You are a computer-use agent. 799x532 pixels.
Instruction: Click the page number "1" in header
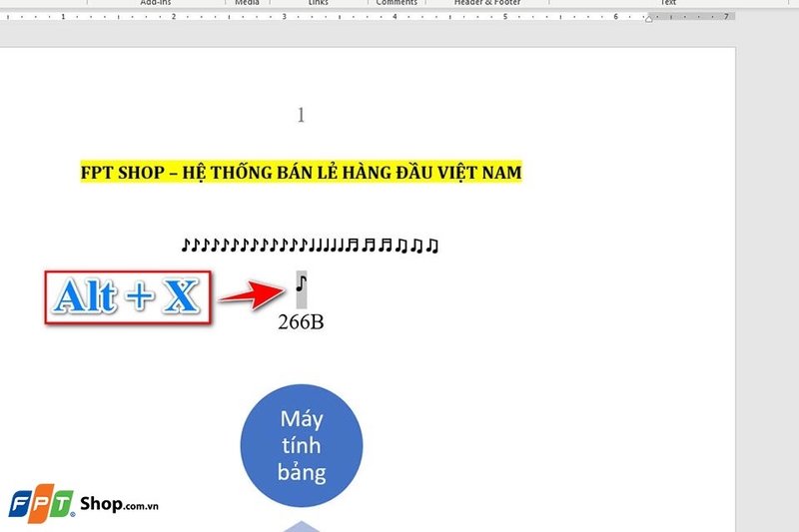[302, 115]
